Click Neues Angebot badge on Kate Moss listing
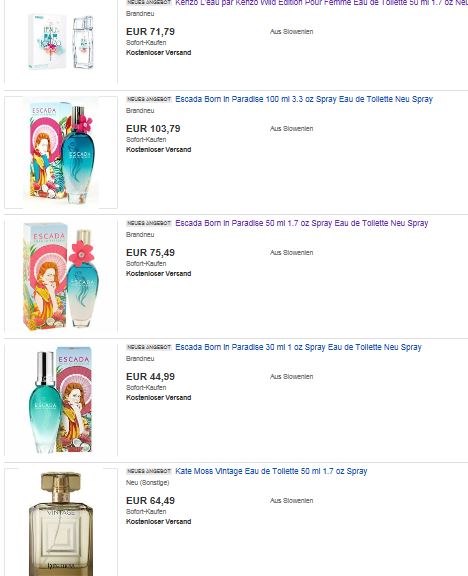Viewport: 468px width, 576px height. (149, 471)
